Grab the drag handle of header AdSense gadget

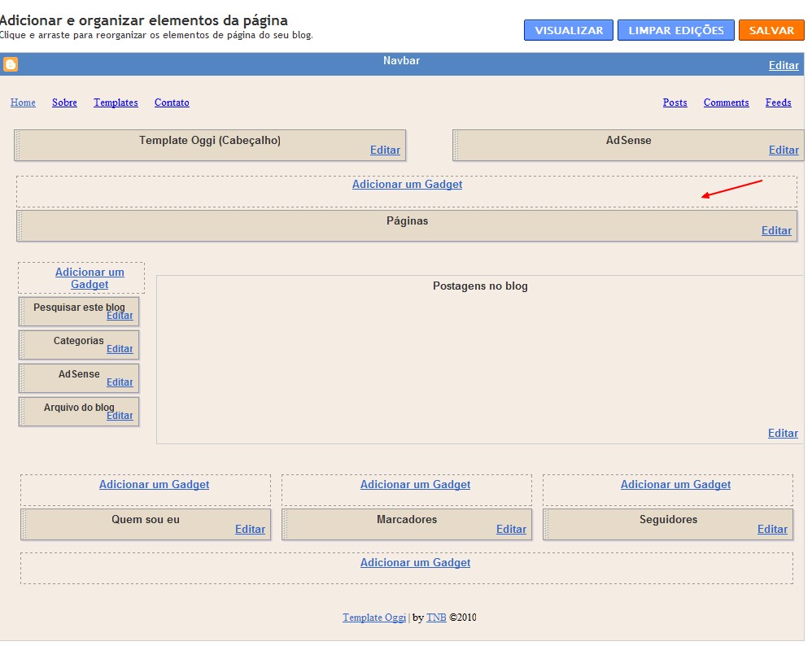coord(456,145)
